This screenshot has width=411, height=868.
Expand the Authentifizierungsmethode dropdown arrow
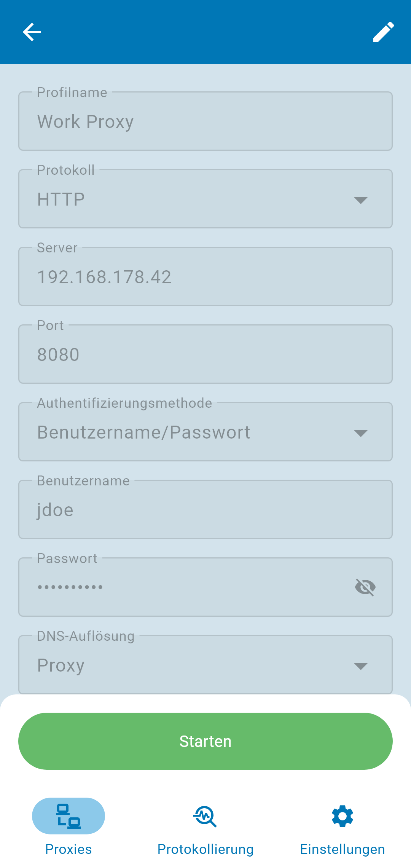click(360, 433)
